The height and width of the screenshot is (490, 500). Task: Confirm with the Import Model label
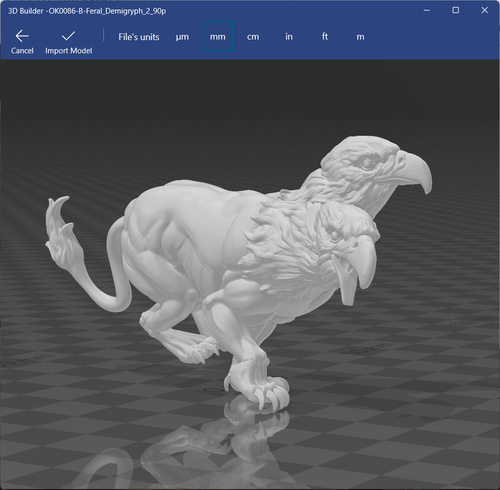[69, 51]
